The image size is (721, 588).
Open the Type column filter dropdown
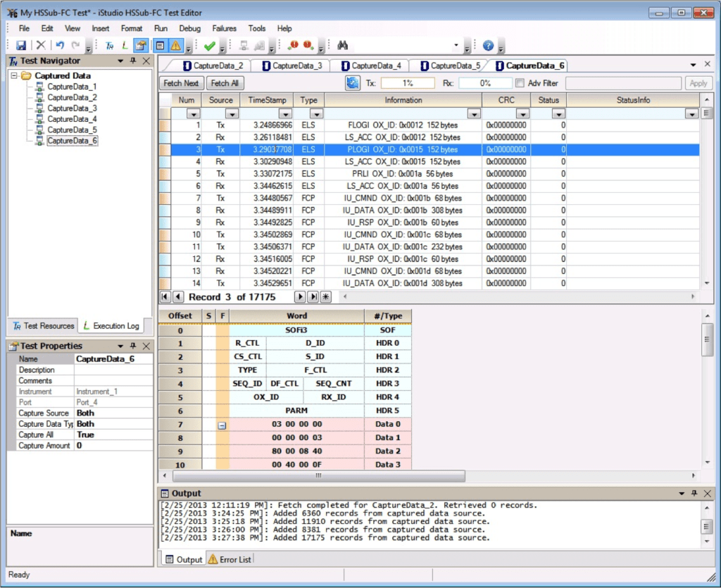(x=316, y=114)
